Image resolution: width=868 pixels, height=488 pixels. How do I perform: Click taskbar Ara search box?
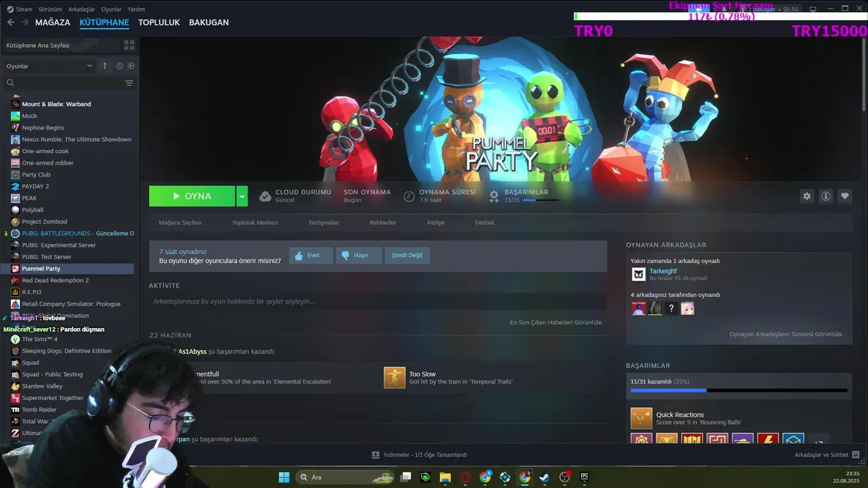click(x=346, y=477)
